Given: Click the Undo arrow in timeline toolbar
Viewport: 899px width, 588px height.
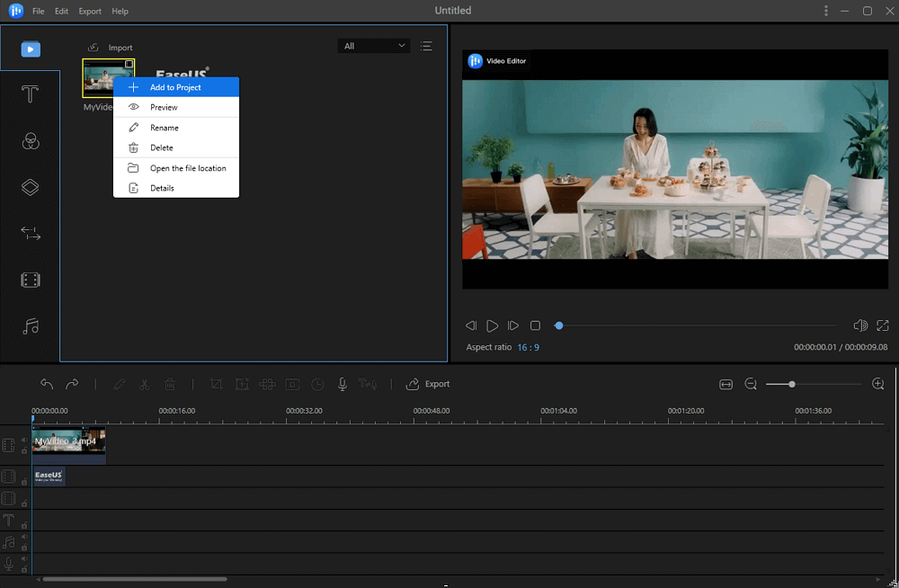Looking at the screenshot, I should click(47, 384).
